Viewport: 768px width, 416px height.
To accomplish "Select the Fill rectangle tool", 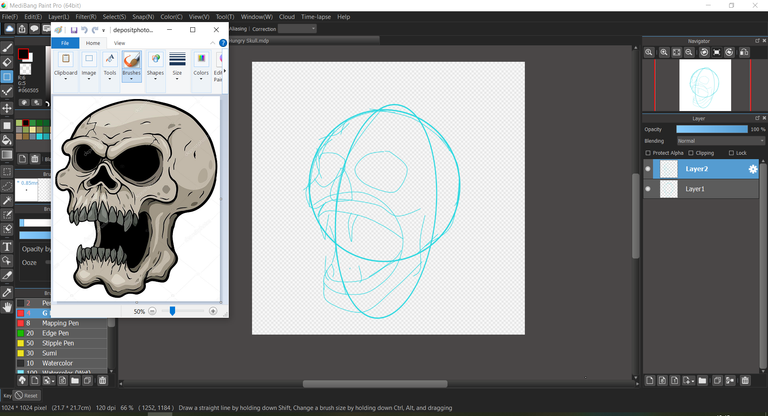I will pyautogui.click(x=7, y=125).
